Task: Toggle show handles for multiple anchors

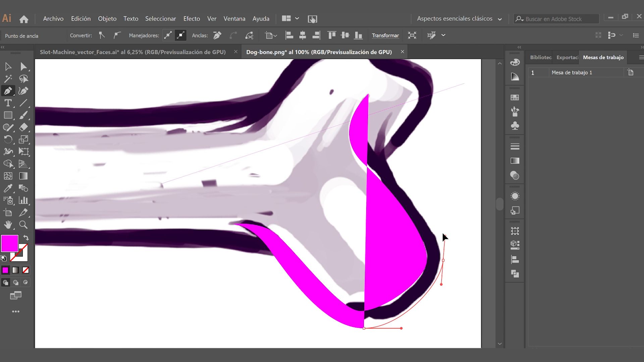Action: (x=168, y=35)
